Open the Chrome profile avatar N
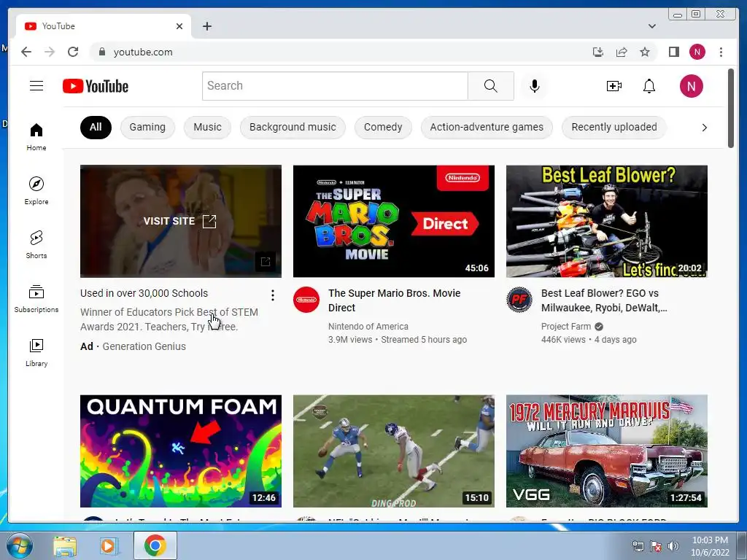Screen dimensions: 747x560 pyautogui.click(x=697, y=52)
